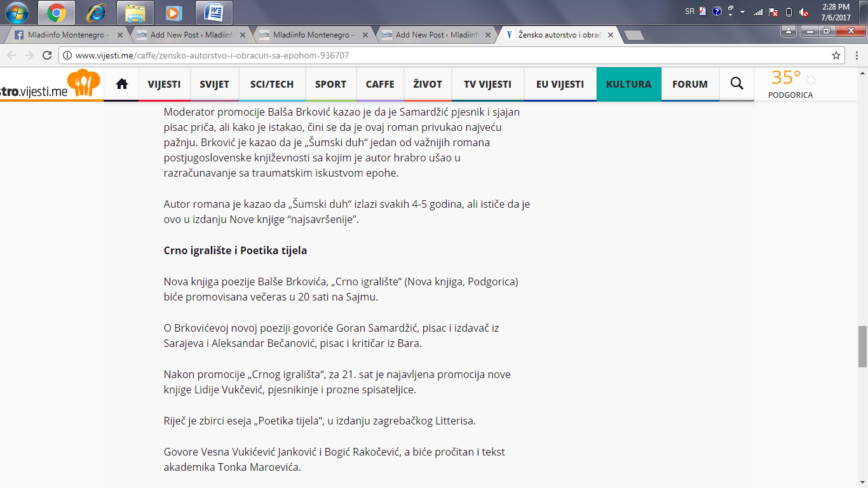This screenshot has height=488, width=868.
Task: Click the Podgorica 35° weather widget
Action: click(790, 84)
